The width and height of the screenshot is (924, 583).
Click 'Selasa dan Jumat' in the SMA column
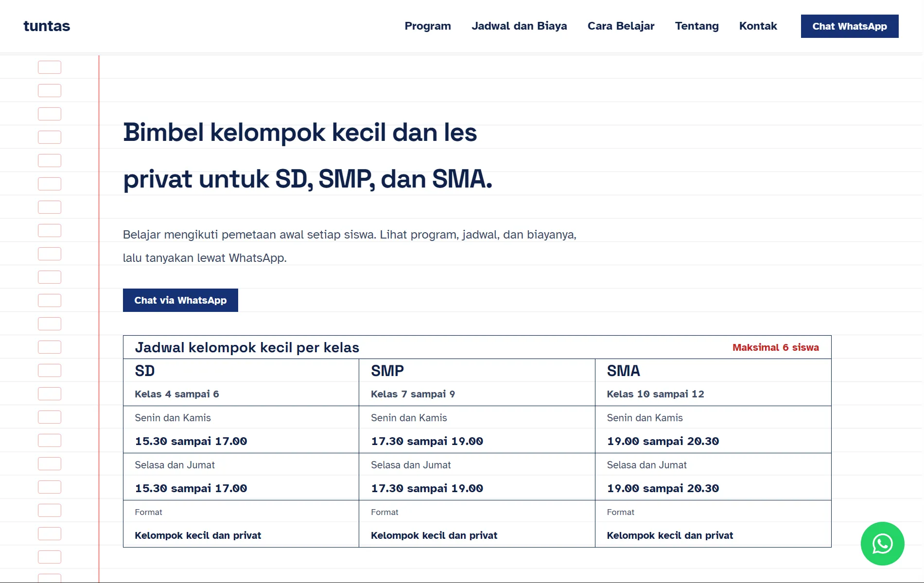click(x=647, y=465)
